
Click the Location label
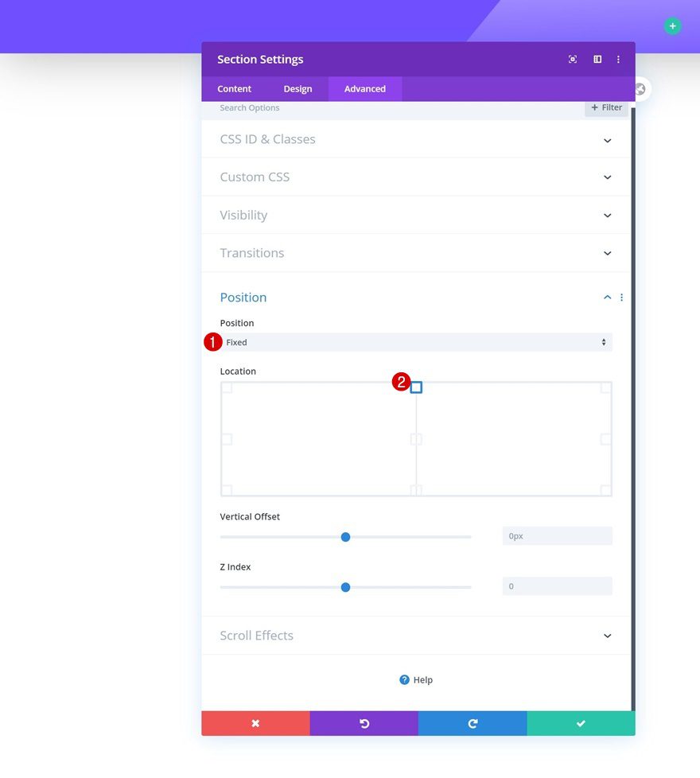[238, 371]
